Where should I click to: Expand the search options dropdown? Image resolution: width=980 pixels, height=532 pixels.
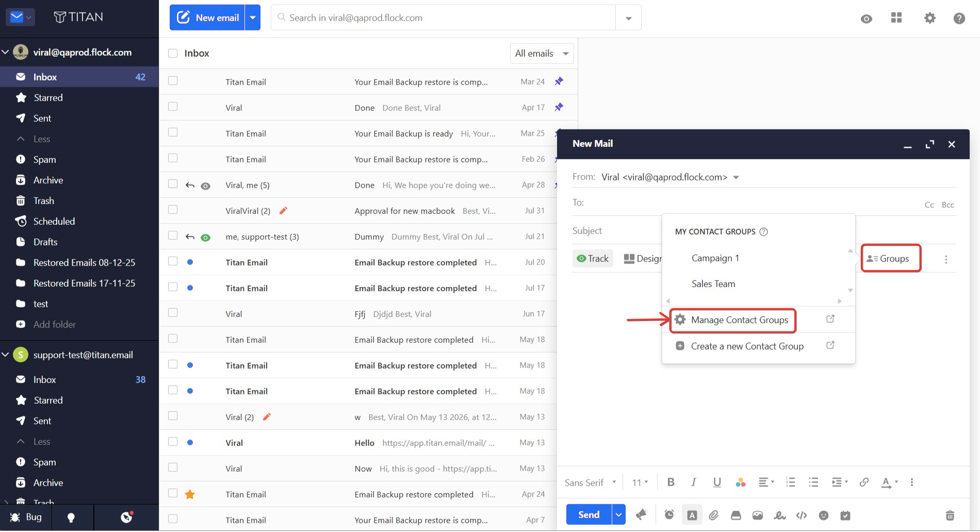coord(628,18)
